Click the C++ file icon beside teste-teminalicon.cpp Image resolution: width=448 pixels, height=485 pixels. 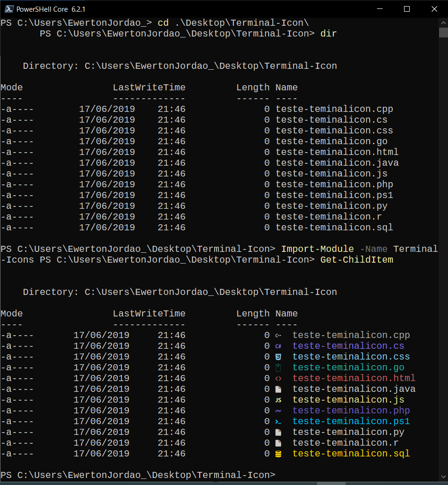point(278,335)
